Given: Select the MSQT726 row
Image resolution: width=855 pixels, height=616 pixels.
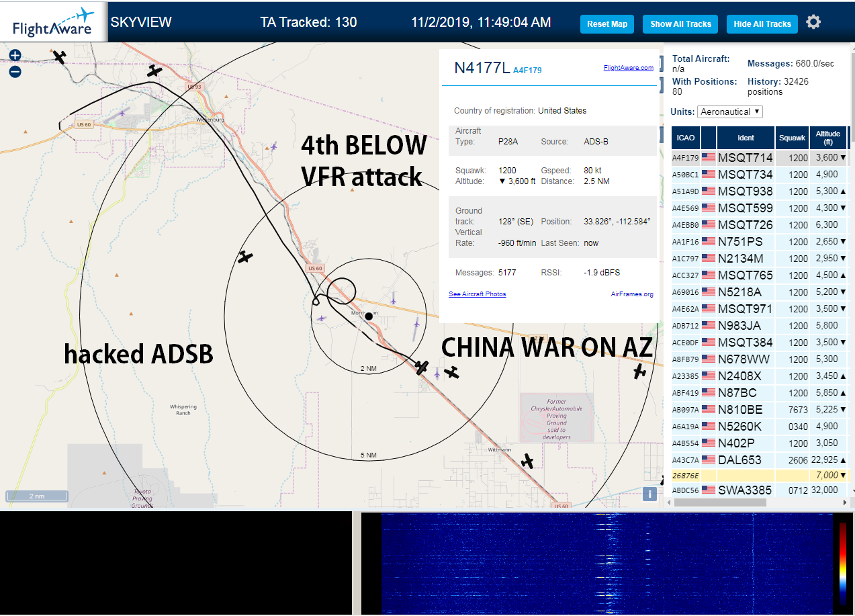Looking at the screenshot, I should tap(760, 225).
